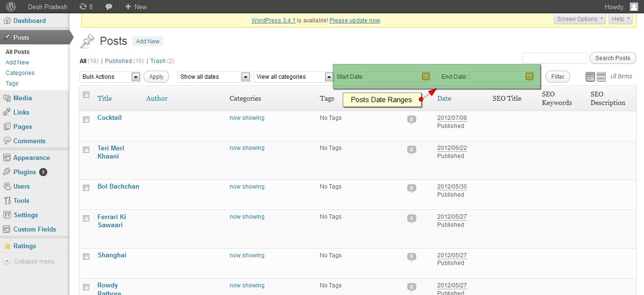The width and height of the screenshot is (644, 295).
Task: Check the Shanghai post checkbox
Action: [86, 257]
